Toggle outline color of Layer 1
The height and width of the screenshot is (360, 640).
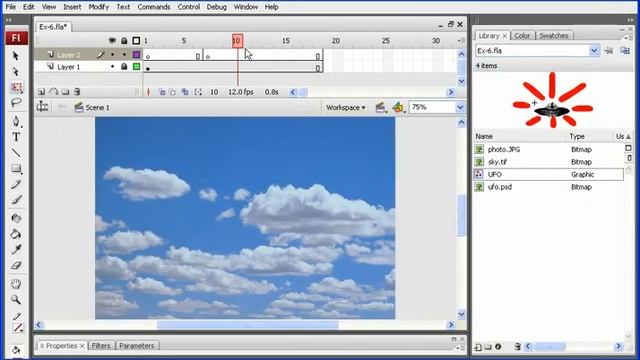pyautogui.click(x=136, y=66)
